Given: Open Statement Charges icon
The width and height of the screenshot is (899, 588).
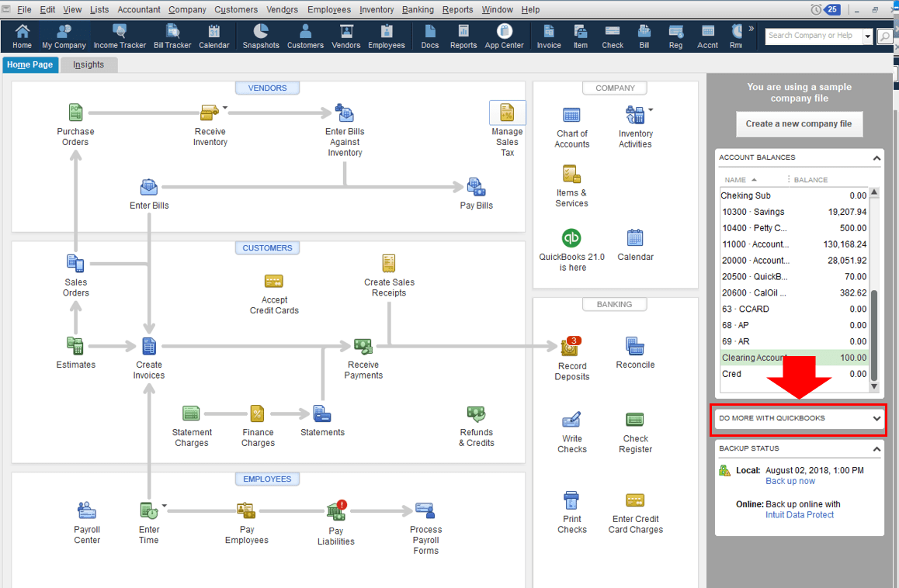Looking at the screenshot, I should coord(191,413).
